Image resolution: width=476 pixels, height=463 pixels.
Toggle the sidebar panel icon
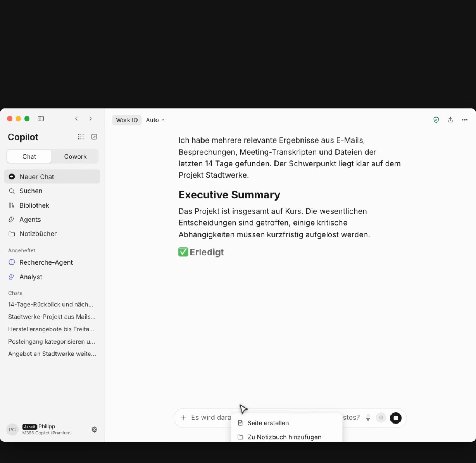tap(41, 119)
